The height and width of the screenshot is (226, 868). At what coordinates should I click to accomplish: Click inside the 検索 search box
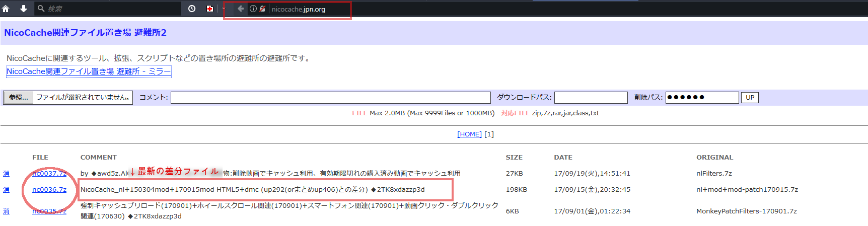(108, 9)
